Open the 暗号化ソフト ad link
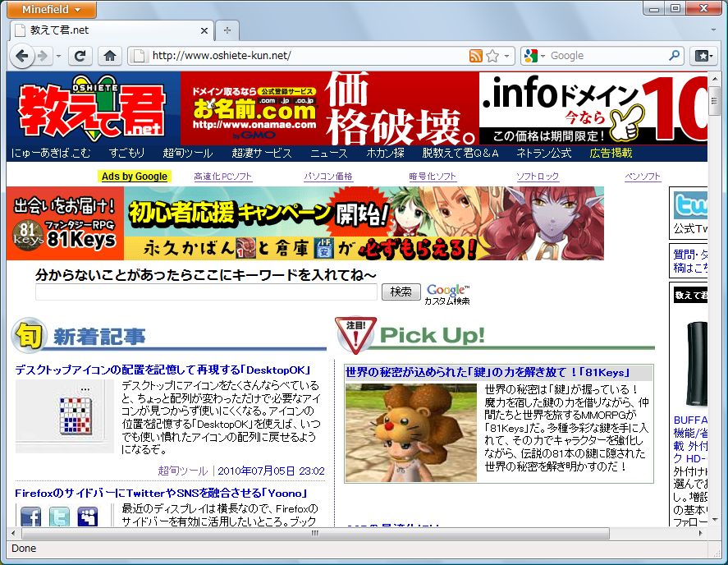The height and width of the screenshot is (565, 728). point(433,177)
